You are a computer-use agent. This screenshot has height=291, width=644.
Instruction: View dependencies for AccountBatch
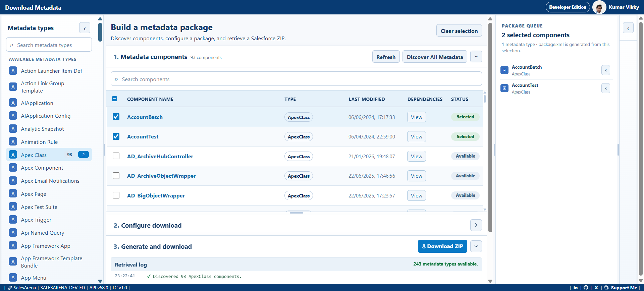[x=416, y=117]
